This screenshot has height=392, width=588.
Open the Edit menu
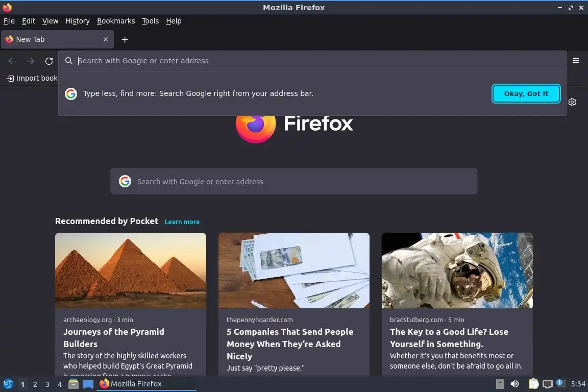pyautogui.click(x=29, y=21)
